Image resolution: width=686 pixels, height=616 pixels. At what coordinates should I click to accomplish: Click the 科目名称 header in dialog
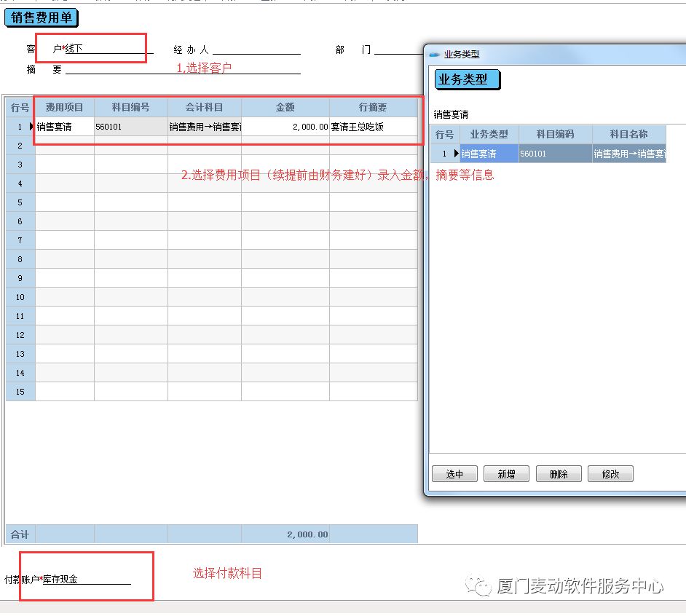click(628, 135)
